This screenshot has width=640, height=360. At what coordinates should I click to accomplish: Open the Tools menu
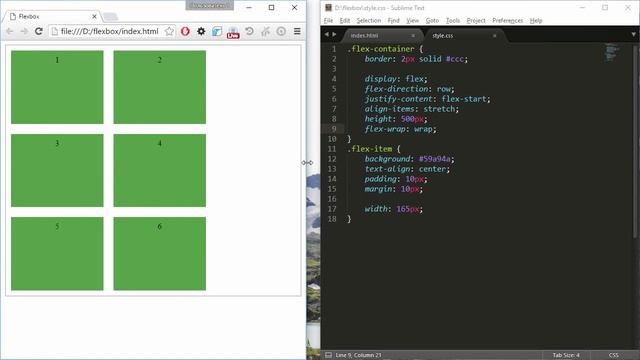(x=453, y=20)
